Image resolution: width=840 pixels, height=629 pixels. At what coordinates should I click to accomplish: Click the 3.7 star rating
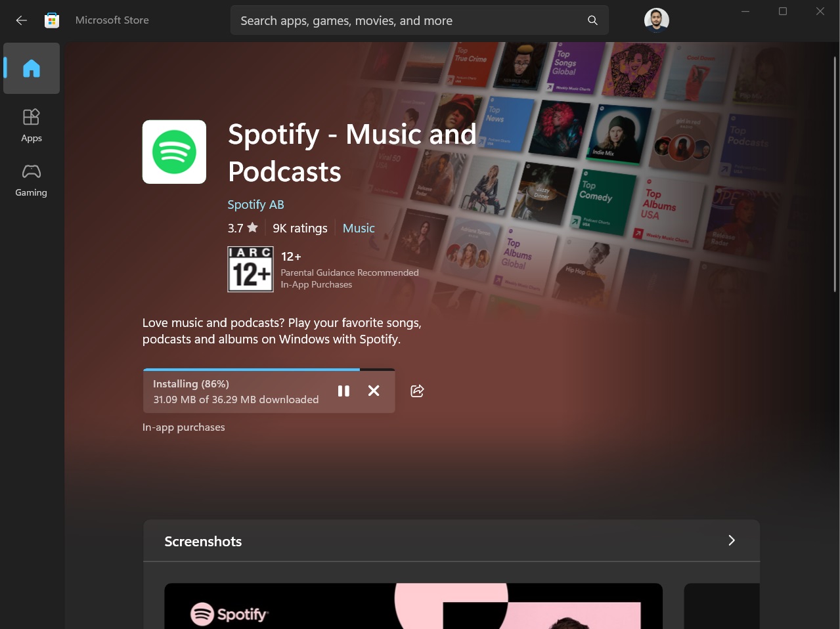coord(243,228)
